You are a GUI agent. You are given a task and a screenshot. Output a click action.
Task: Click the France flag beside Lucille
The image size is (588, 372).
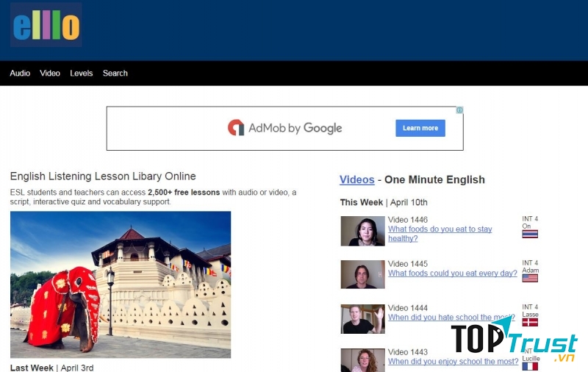[x=529, y=366]
